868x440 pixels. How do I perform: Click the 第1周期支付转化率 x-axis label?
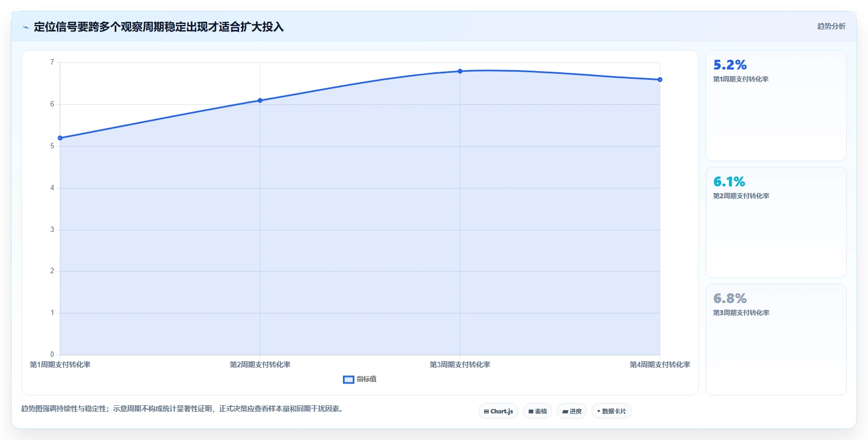(x=60, y=365)
